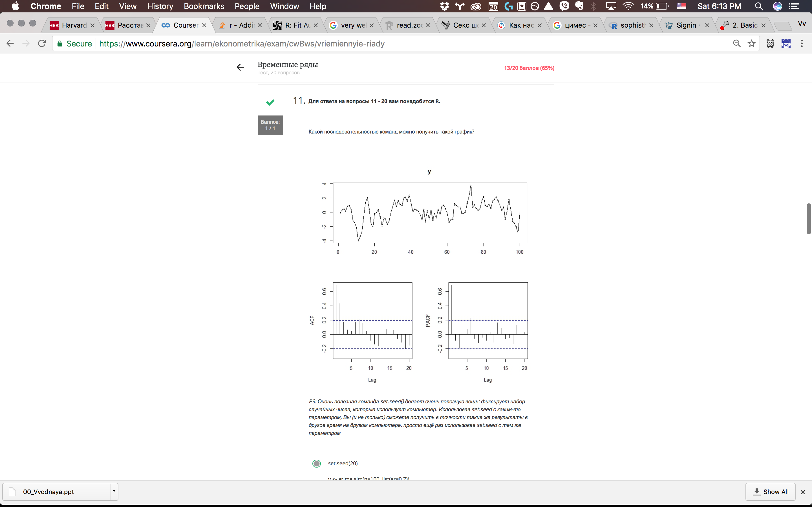
Task: Expand the 00_Vvodnaya.ppt download options arrow
Action: [x=114, y=491]
